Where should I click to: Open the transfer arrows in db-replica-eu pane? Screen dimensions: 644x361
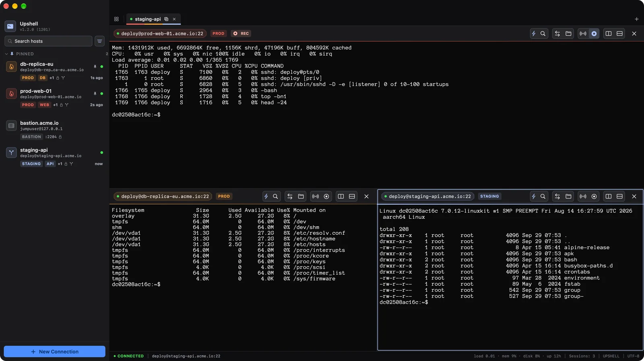290,197
